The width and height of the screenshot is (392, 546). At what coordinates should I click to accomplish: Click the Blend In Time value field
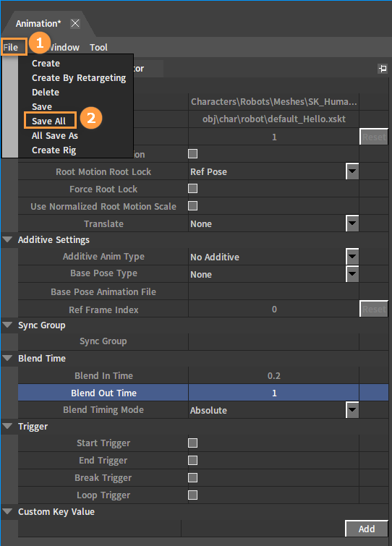273,376
